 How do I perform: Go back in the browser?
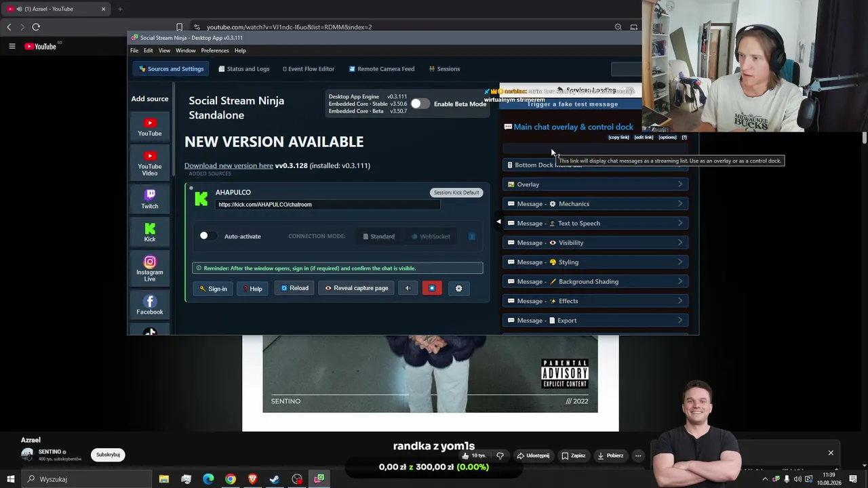pos(9,27)
